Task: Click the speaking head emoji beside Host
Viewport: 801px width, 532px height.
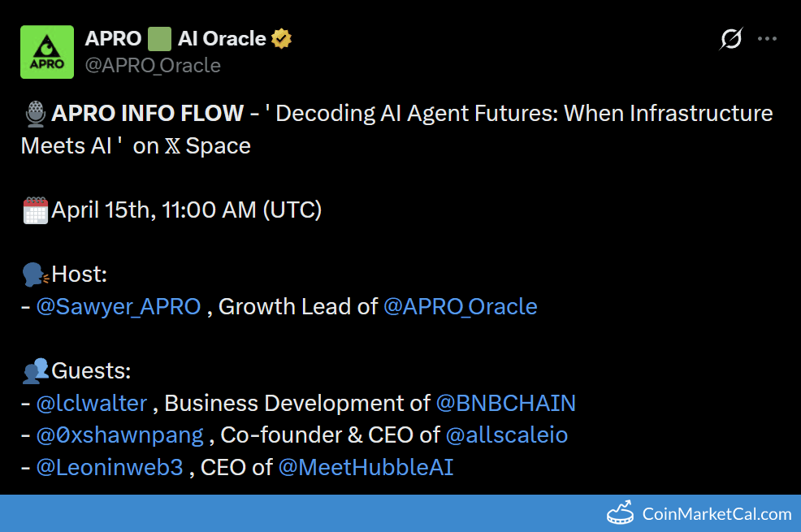Action: point(36,275)
